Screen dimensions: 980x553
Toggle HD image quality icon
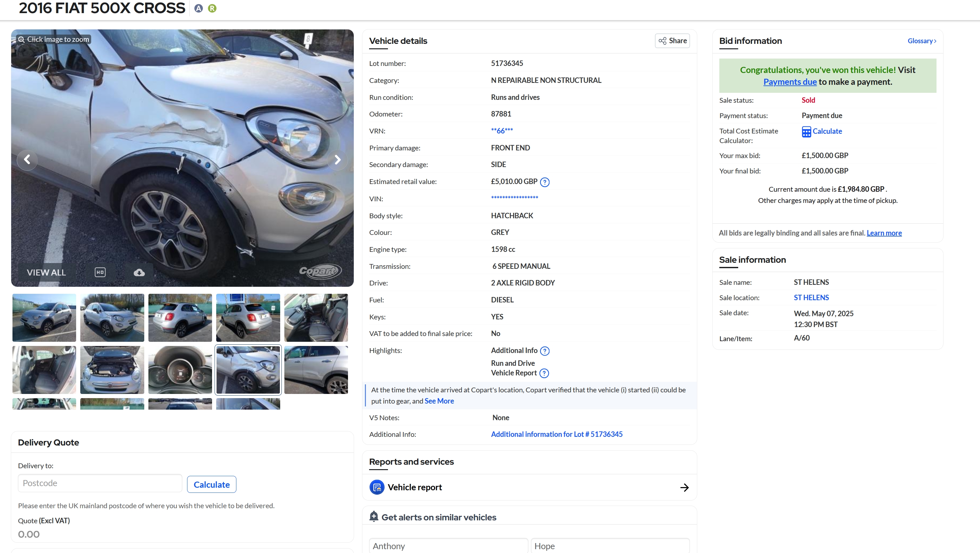[x=100, y=272]
